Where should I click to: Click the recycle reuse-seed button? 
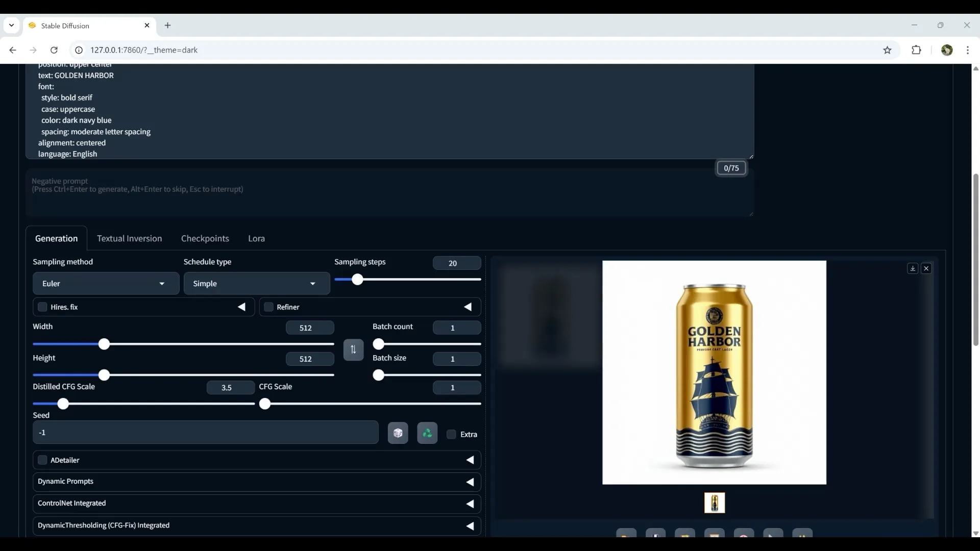coord(427,433)
